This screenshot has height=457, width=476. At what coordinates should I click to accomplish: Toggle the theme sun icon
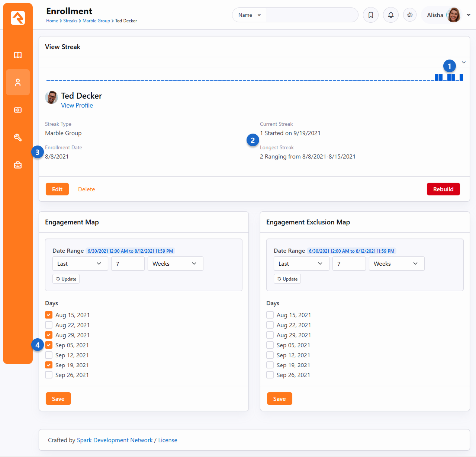click(x=410, y=15)
